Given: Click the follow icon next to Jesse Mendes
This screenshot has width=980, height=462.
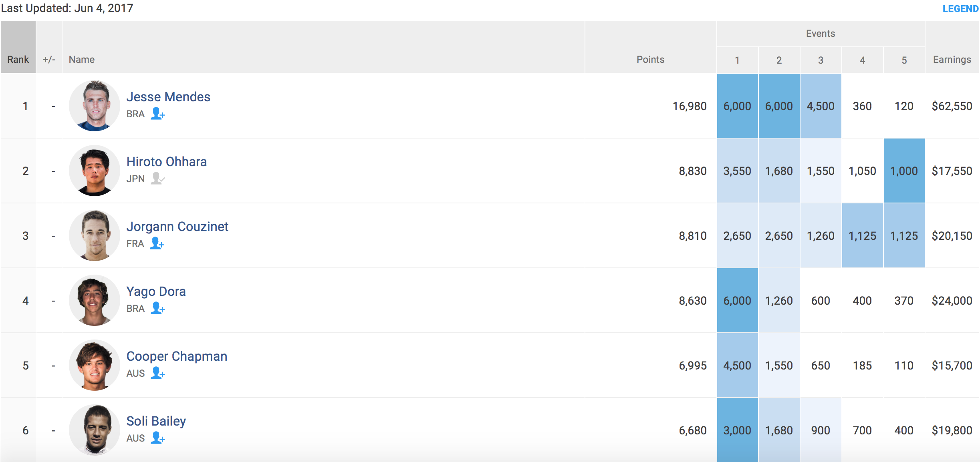Looking at the screenshot, I should [x=157, y=114].
